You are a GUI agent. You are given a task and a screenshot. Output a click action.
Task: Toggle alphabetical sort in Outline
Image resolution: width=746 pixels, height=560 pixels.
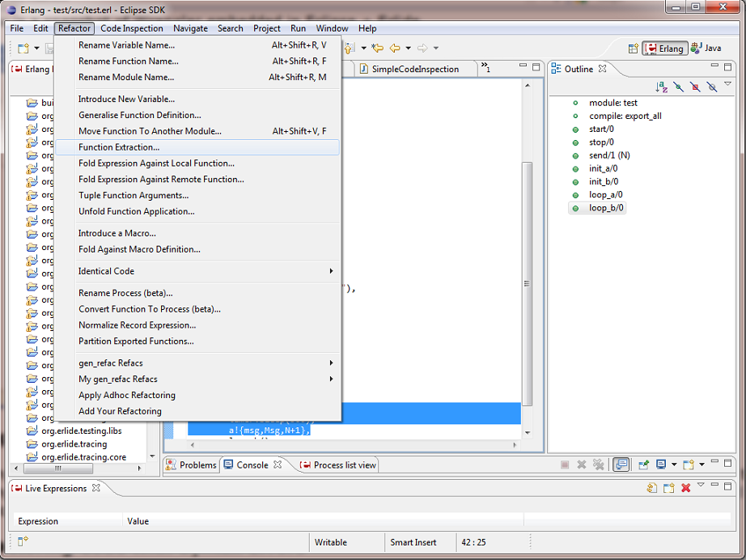pyautogui.click(x=661, y=87)
